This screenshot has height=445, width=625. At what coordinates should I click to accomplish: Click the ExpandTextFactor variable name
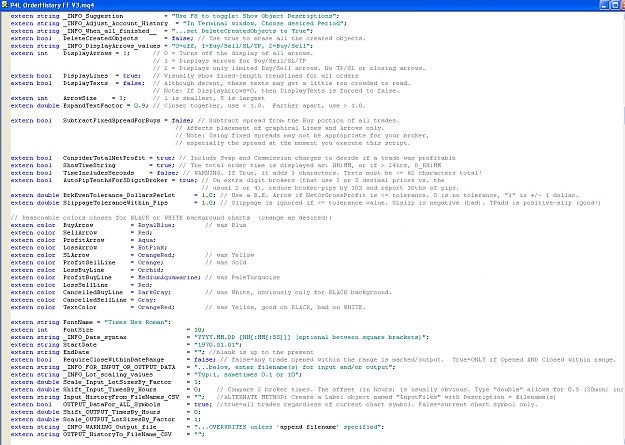click(93, 106)
